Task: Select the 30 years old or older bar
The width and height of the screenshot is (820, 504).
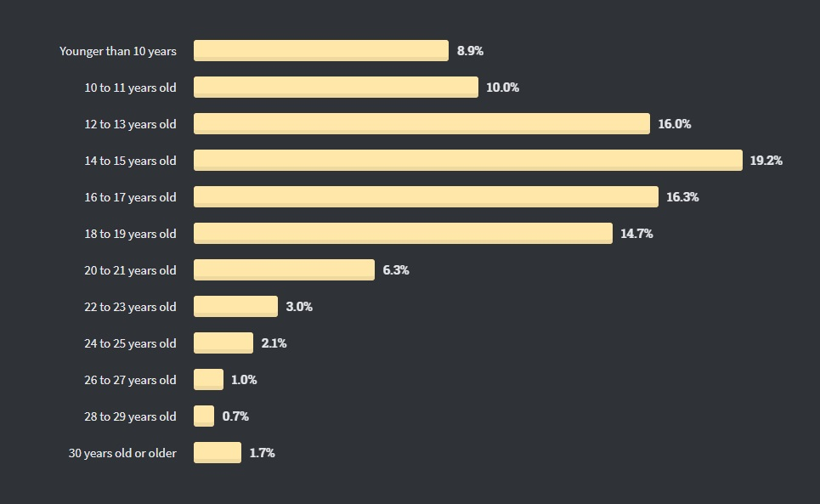Action: click(x=218, y=453)
